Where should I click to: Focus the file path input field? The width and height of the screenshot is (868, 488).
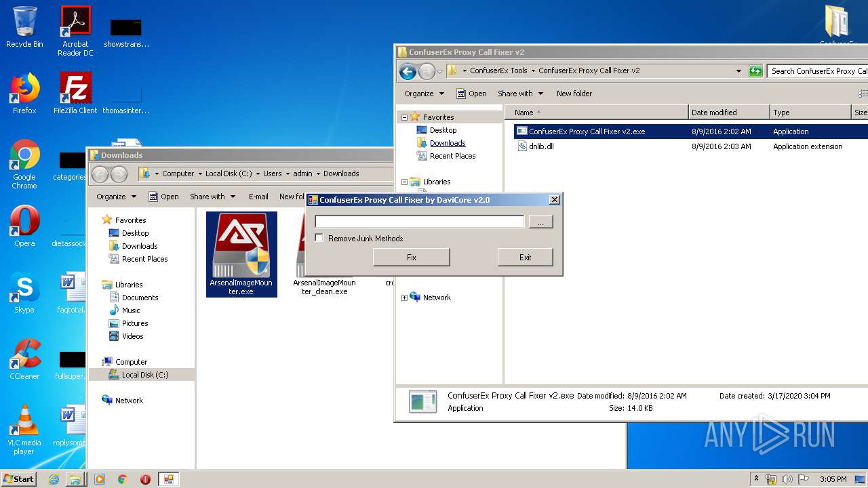419,222
